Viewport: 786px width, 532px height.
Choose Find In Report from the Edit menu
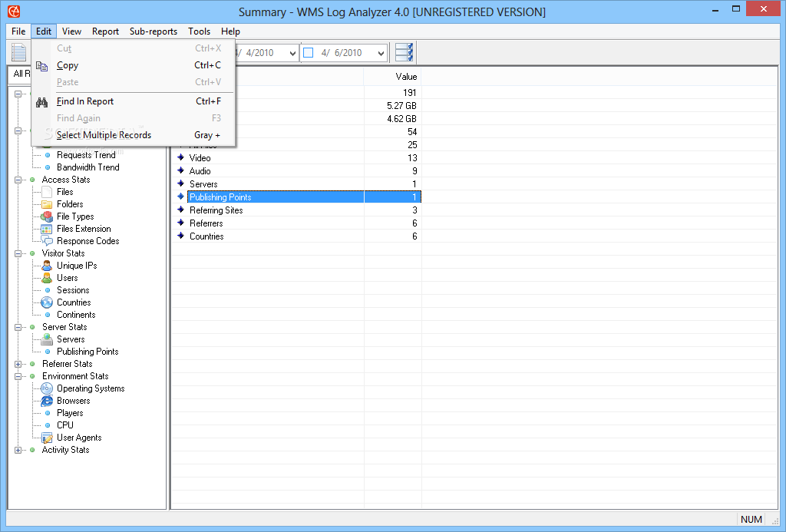(134, 101)
